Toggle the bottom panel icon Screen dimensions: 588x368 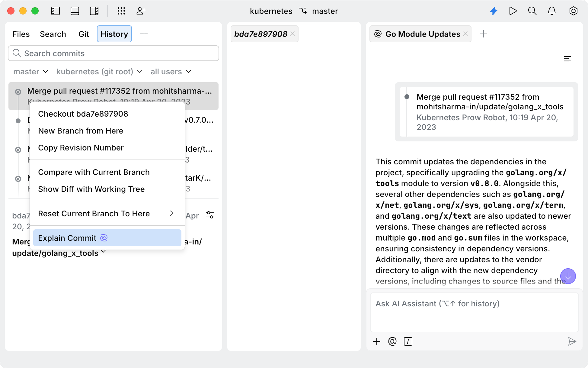point(75,11)
